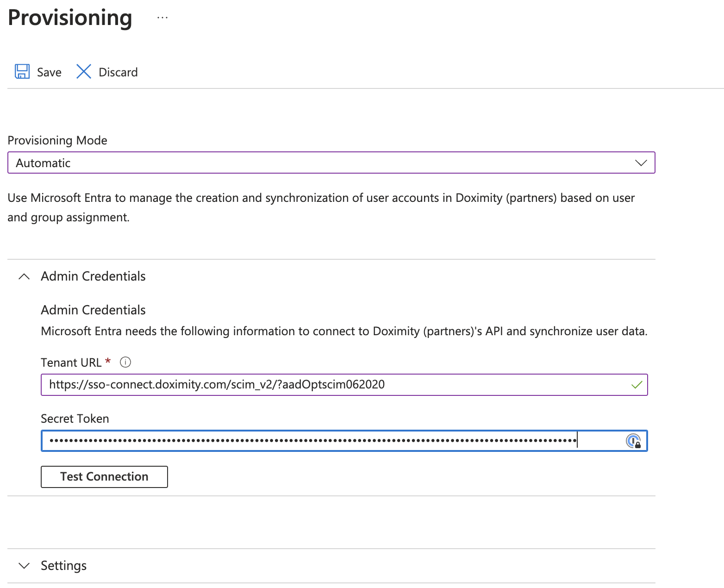724x588 pixels.
Task: Collapse the Admin Credentials section
Action: point(24,276)
